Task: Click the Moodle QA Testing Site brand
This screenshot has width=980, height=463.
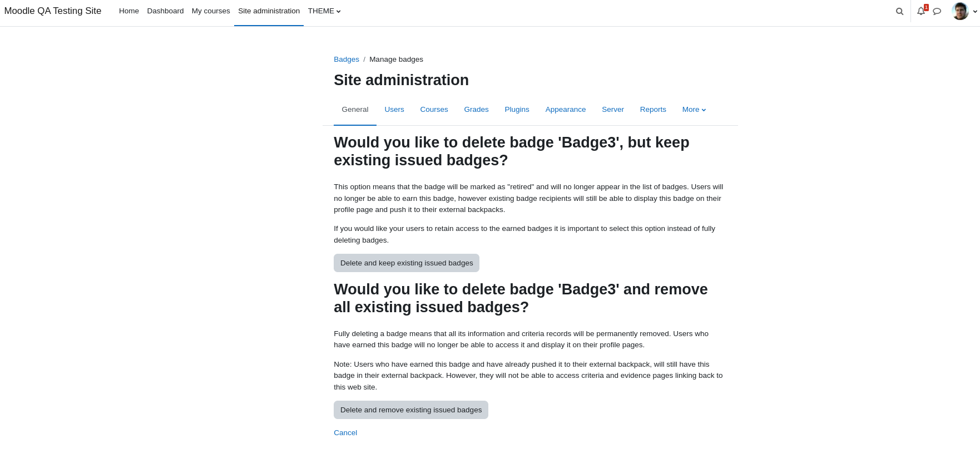Action: pyautogui.click(x=53, y=11)
